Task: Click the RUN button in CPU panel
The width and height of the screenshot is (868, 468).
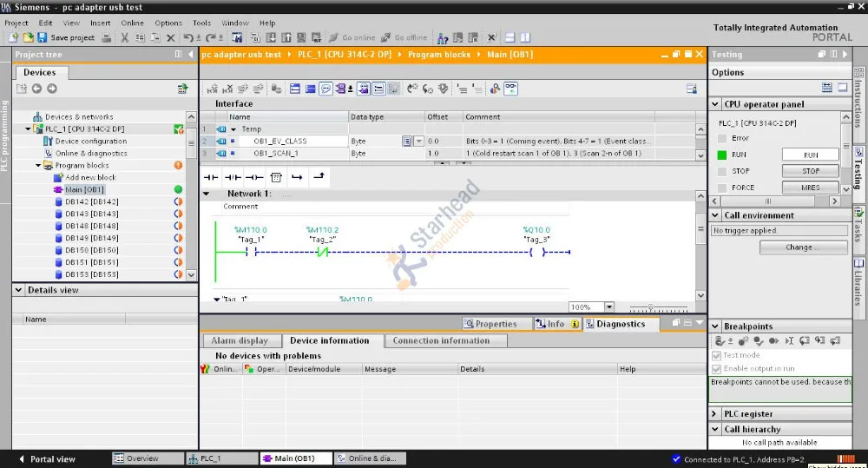Action: 811,155
